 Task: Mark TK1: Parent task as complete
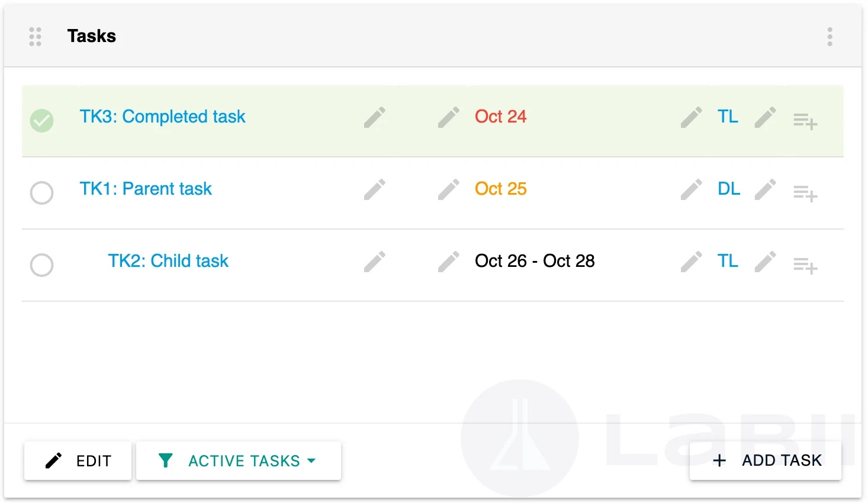click(42, 193)
